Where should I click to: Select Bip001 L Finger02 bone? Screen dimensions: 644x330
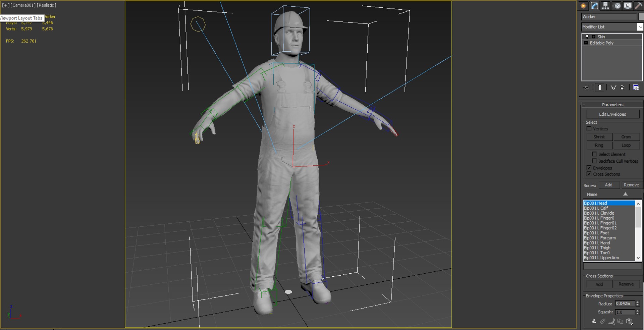coord(609,228)
